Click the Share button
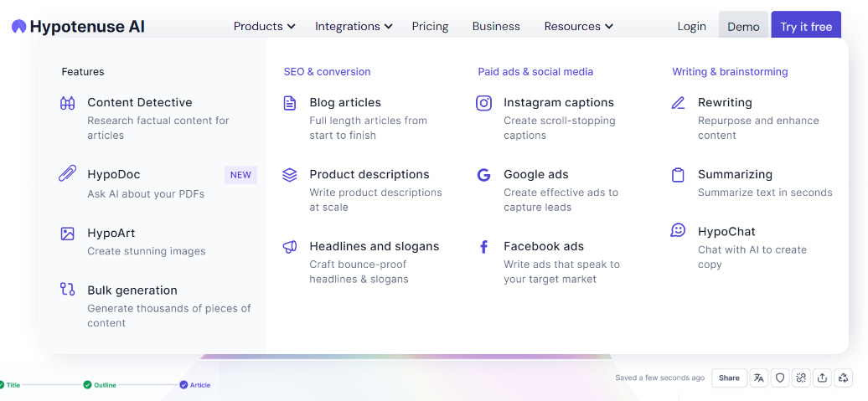This screenshot has height=401, width=868. click(x=729, y=378)
